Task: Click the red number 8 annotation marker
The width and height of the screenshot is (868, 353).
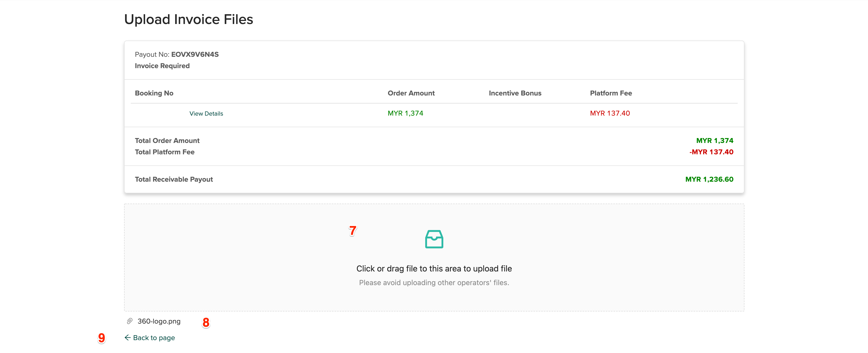Action: coord(206,322)
